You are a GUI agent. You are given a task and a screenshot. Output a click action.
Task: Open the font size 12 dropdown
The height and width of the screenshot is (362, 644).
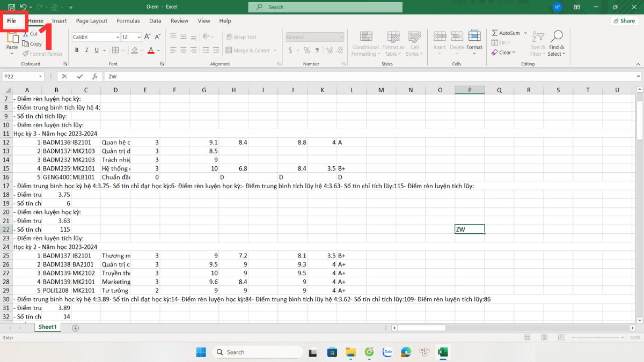pyautogui.click(x=138, y=37)
